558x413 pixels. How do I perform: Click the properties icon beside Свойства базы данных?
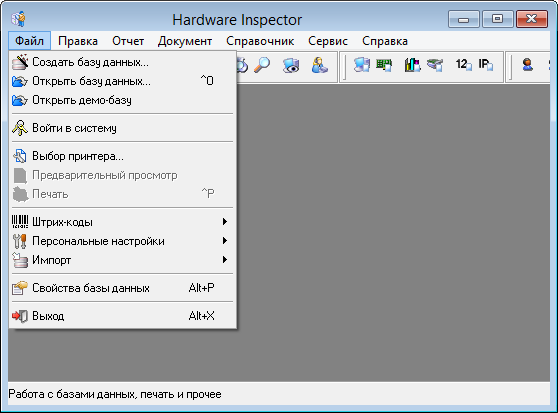(x=20, y=288)
